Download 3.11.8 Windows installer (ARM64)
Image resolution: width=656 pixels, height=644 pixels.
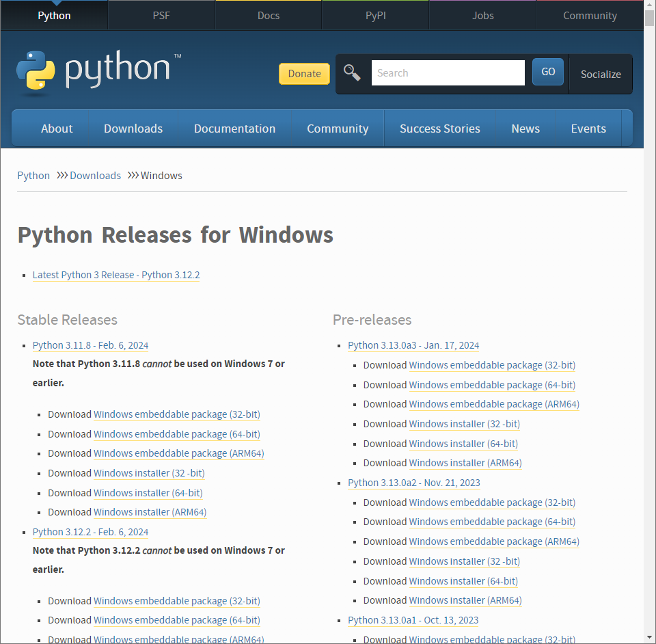tap(150, 512)
